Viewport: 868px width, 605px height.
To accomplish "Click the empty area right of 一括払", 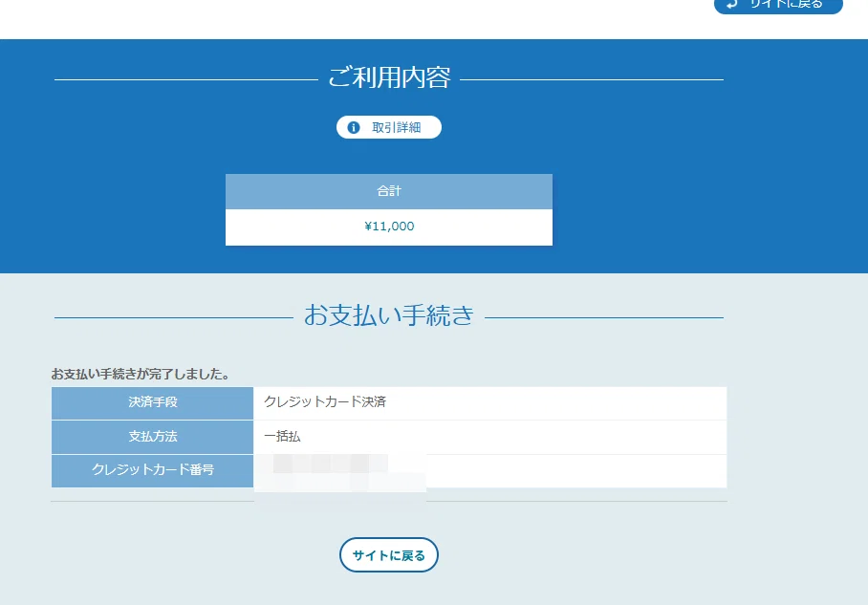I will pos(513,437).
